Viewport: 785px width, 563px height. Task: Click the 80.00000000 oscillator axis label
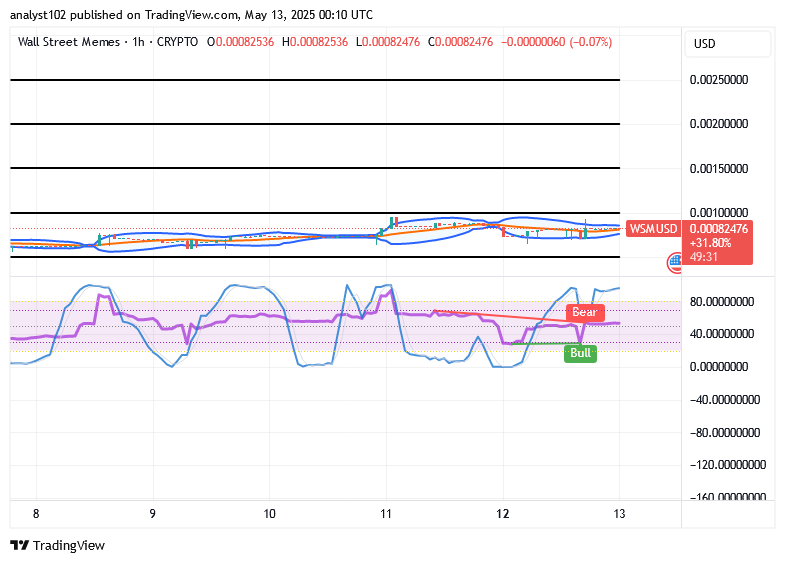[722, 302]
